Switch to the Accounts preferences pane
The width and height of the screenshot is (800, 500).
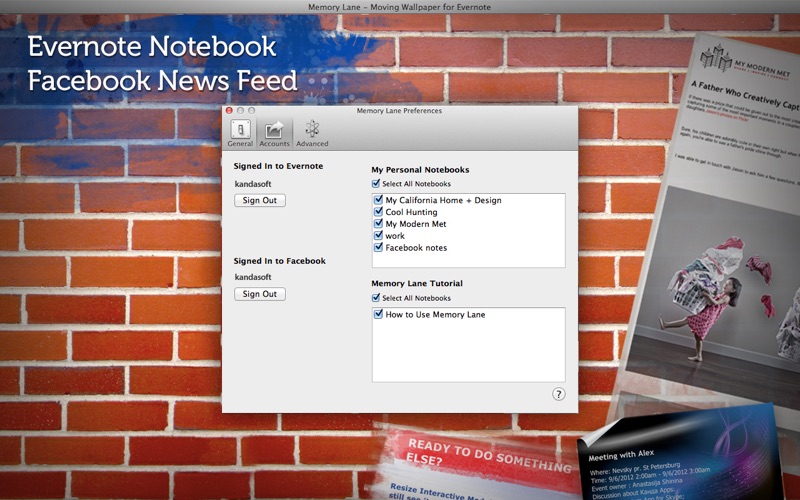point(274,134)
